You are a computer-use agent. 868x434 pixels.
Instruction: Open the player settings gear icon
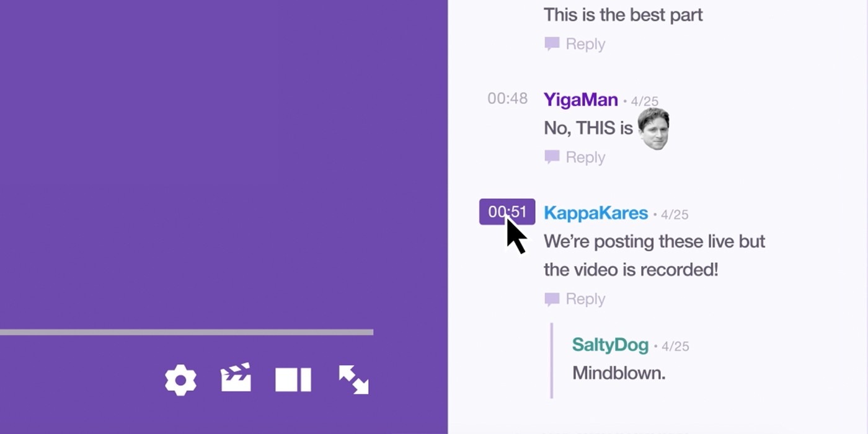180,380
